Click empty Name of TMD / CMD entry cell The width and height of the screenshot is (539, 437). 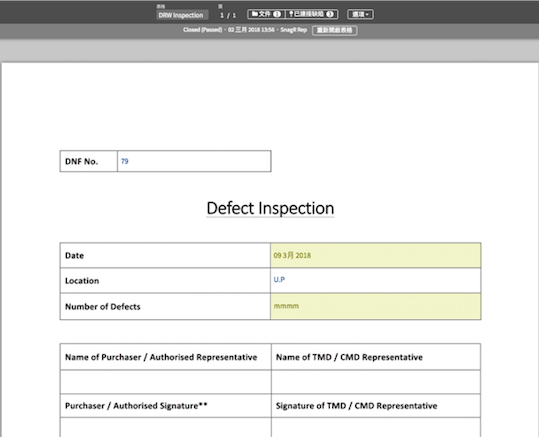click(x=376, y=382)
